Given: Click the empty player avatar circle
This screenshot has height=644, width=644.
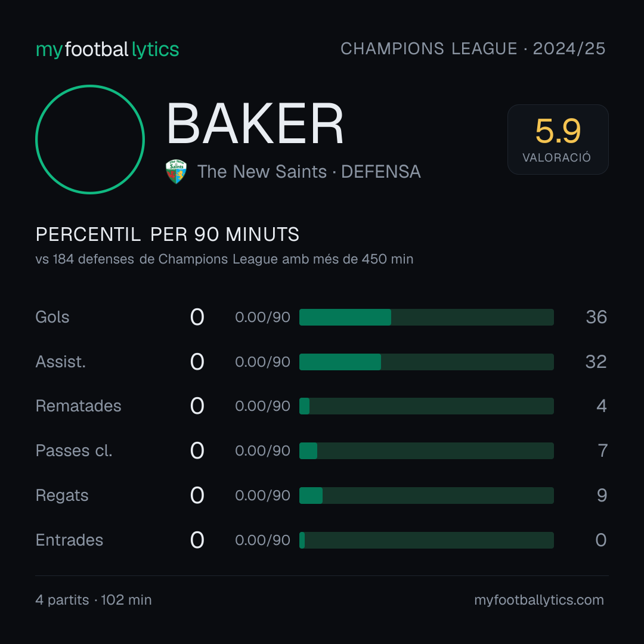Looking at the screenshot, I should click(x=90, y=140).
